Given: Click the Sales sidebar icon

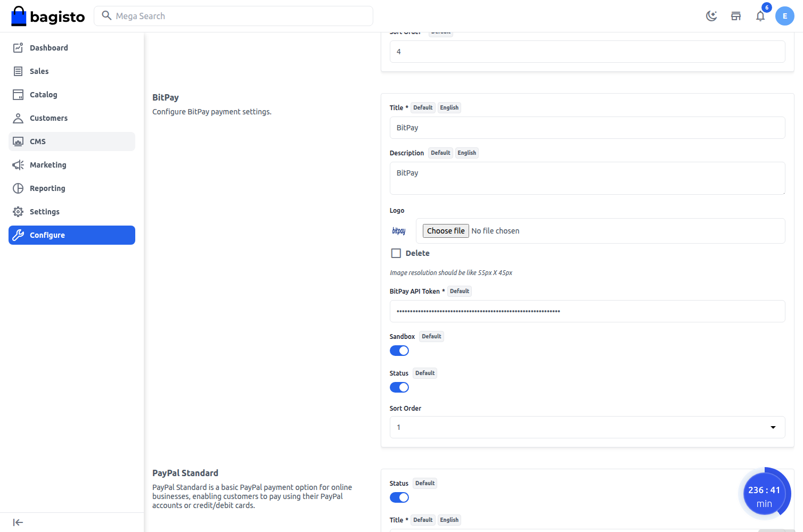Looking at the screenshot, I should coord(18,71).
